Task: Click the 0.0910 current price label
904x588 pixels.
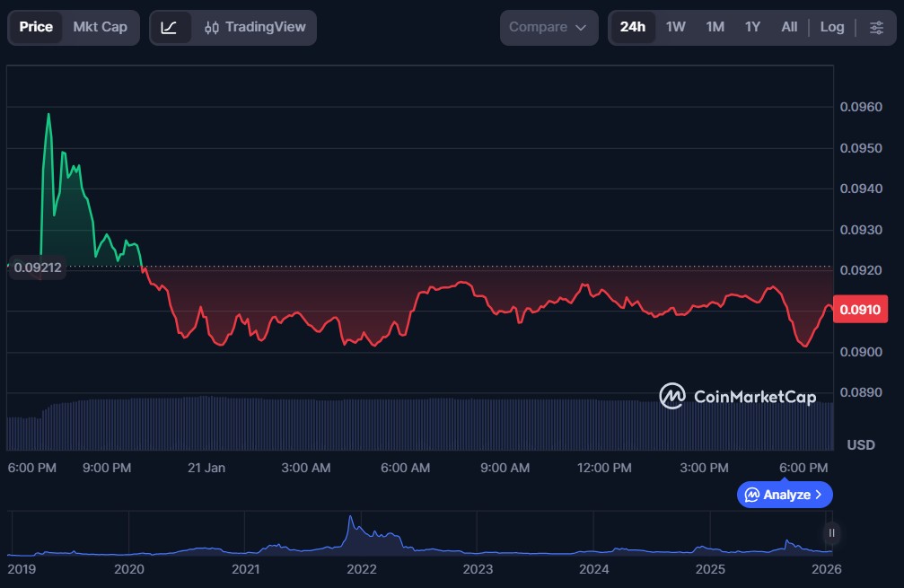Action: coord(860,310)
